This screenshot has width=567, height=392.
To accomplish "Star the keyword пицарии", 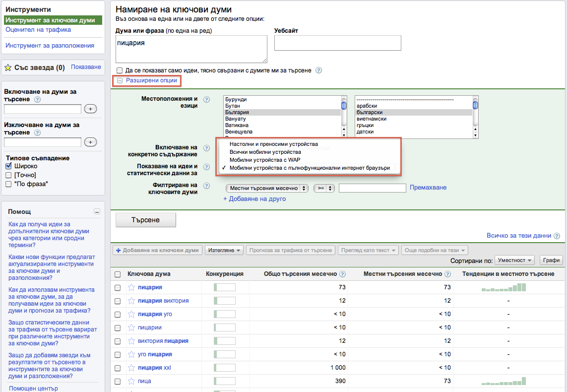I will [131, 327].
